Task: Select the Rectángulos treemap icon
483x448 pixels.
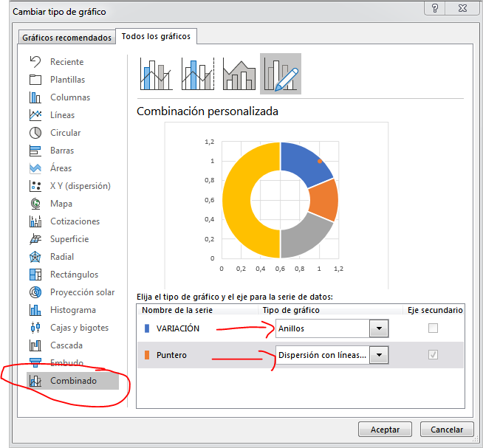Action: (x=35, y=275)
